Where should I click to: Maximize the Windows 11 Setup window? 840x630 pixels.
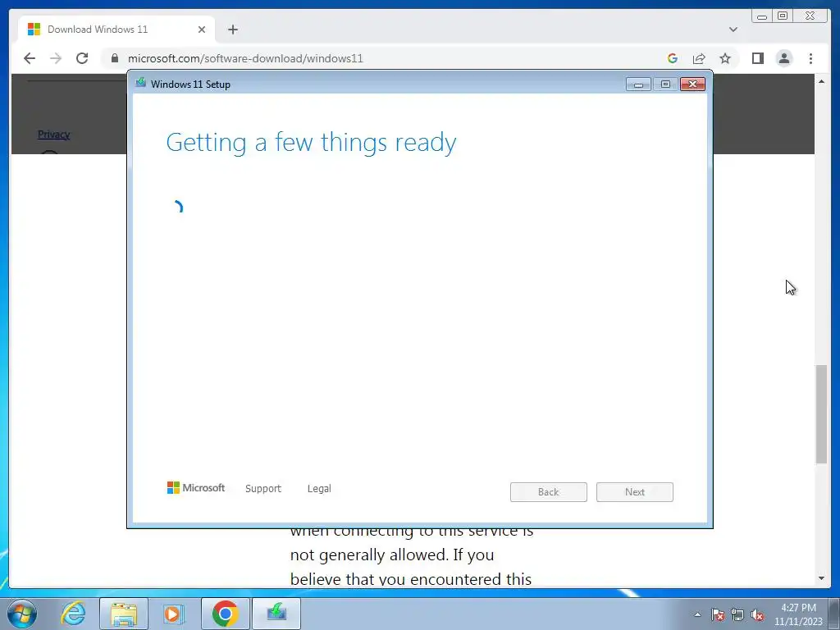coord(665,84)
